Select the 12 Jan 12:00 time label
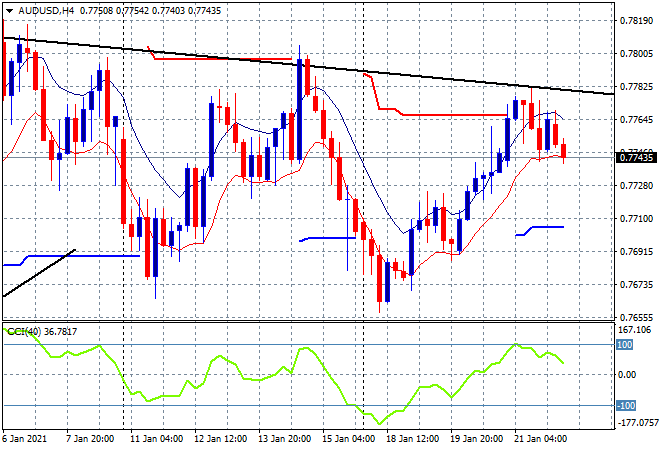Image resolution: width=660 pixels, height=450 pixels. (x=221, y=439)
